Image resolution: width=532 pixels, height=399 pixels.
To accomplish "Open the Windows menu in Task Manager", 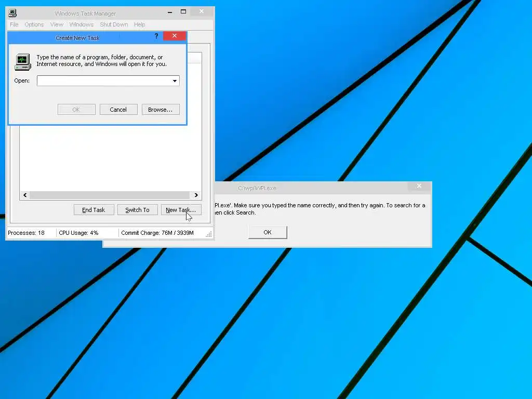I will pos(82,24).
